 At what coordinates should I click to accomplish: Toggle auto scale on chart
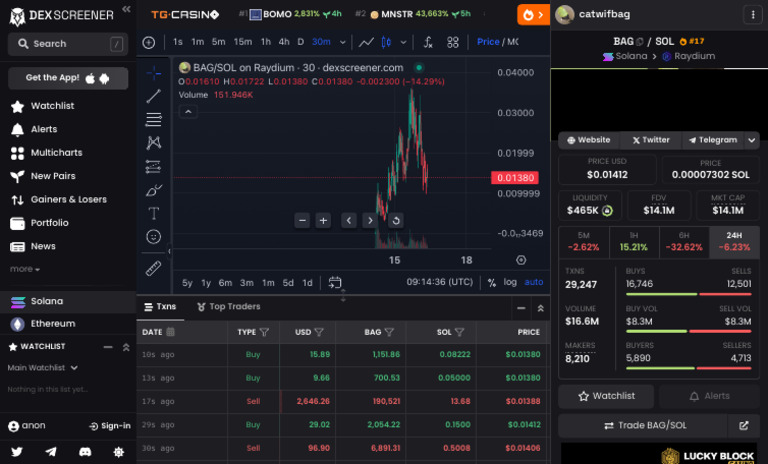[533, 282]
